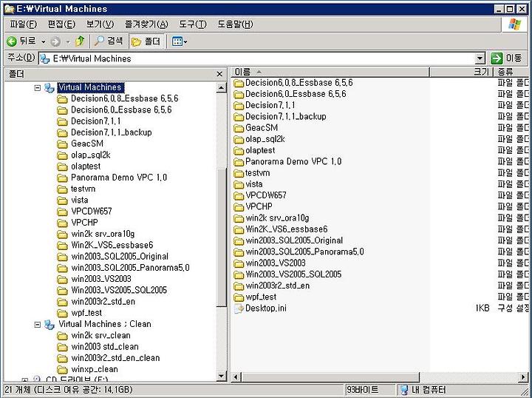Open the 파일(F) menu
Image resolution: width=532 pixels, height=398 pixels.
point(23,24)
